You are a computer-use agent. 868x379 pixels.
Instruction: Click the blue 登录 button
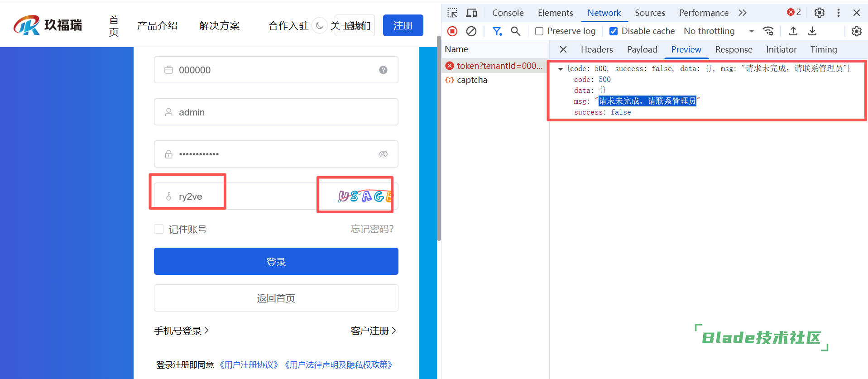(276, 261)
